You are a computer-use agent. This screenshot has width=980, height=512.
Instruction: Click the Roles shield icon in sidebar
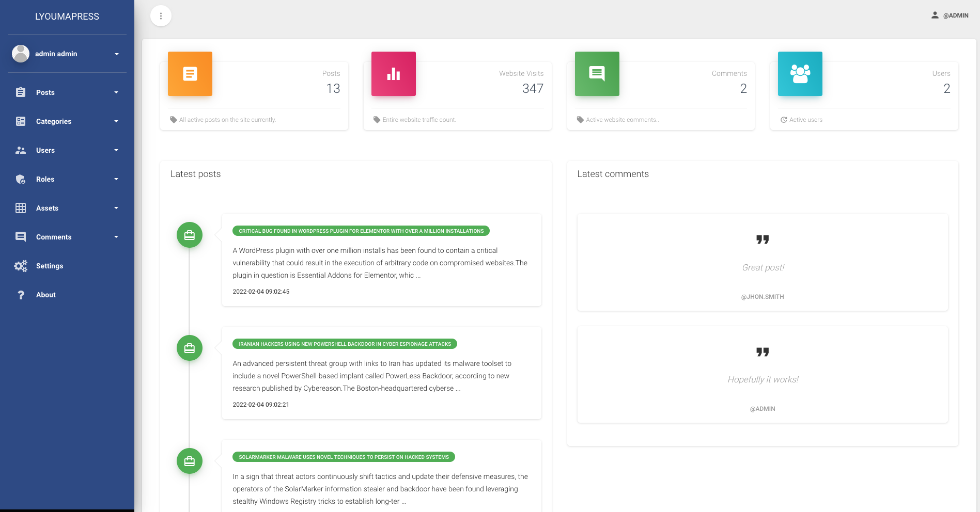21,179
